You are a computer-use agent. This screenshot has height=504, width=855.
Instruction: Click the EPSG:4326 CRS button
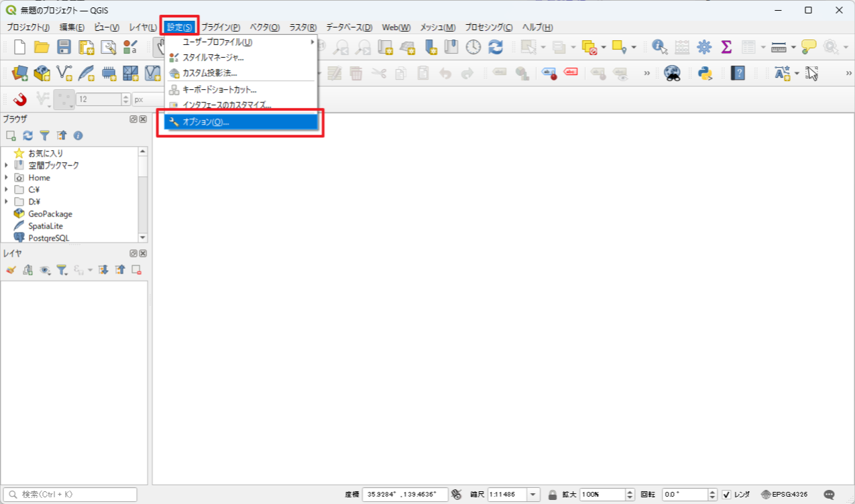(x=784, y=495)
